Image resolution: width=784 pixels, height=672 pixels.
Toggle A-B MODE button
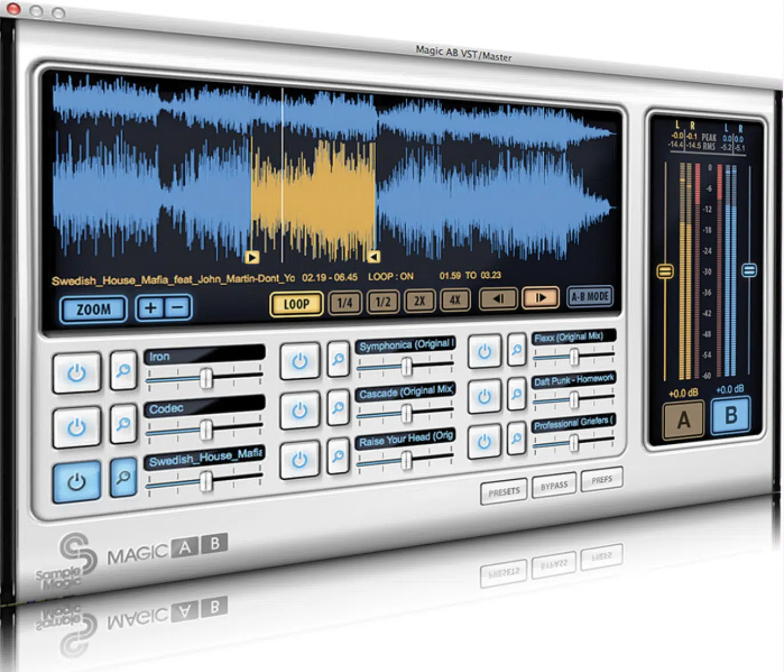click(x=590, y=296)
